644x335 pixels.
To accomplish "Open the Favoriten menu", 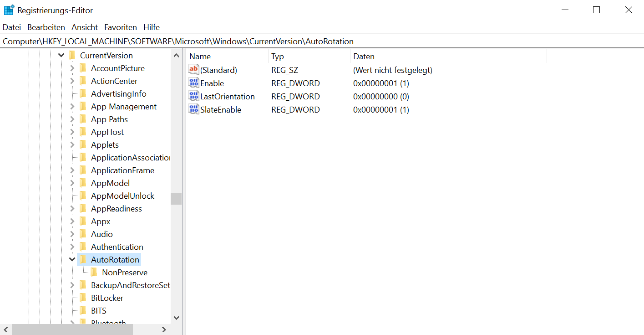I will pyautogui.click(x=121, y=27).
